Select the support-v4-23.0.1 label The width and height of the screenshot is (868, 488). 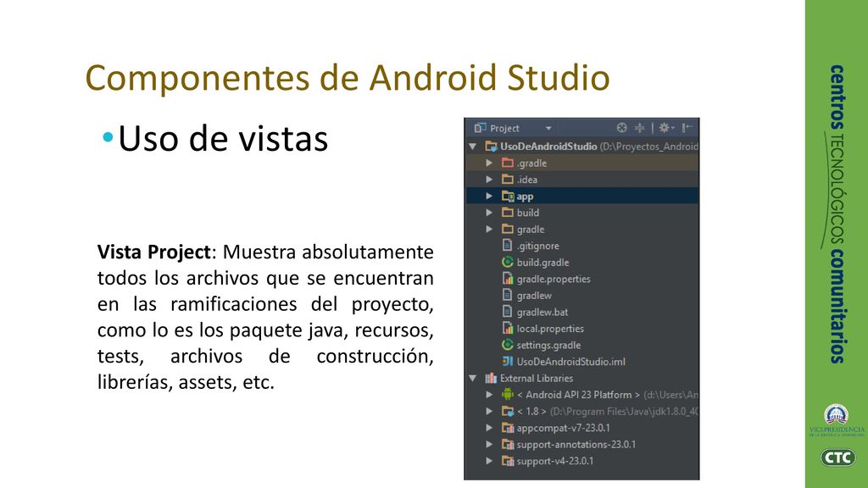(x=555, y=461)
